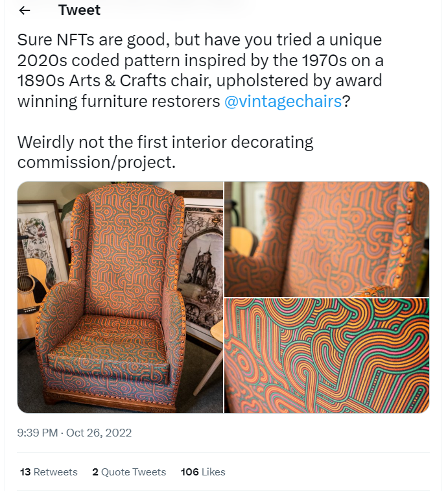Click the 9:39 PM time in the timestamp

coord(38,433)
